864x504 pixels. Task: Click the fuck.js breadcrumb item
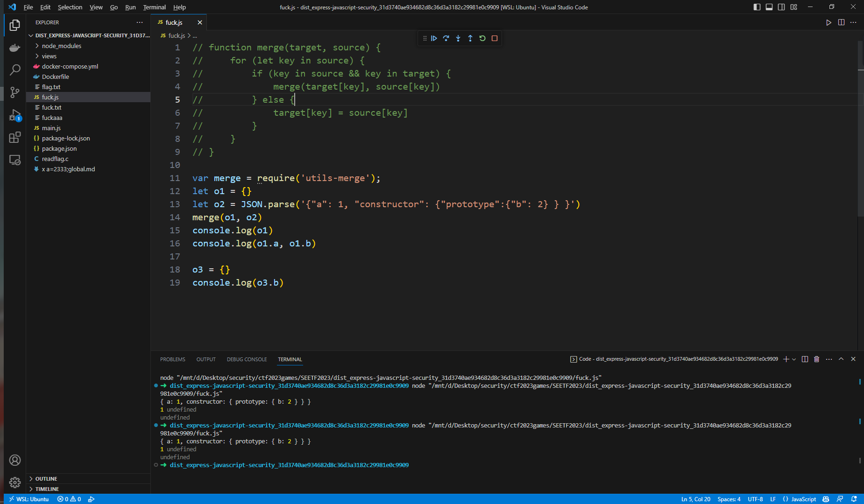(177, 35)
